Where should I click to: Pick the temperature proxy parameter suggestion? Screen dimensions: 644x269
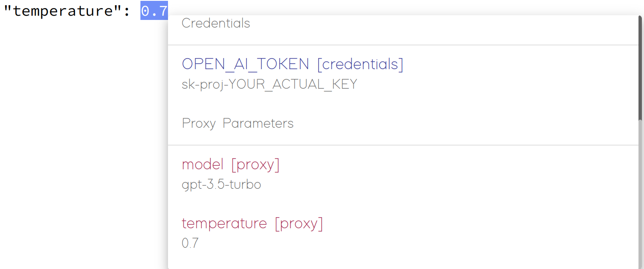point(252,233)
